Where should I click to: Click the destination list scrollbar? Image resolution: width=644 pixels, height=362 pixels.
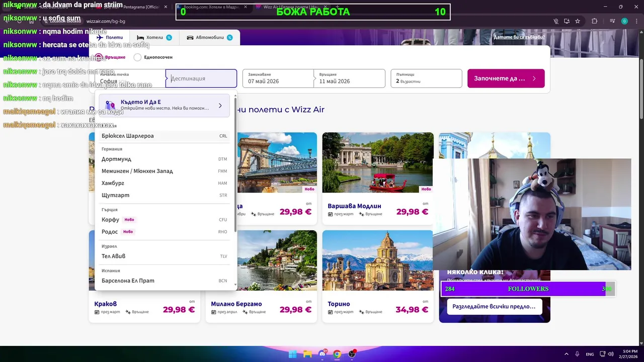235,166
